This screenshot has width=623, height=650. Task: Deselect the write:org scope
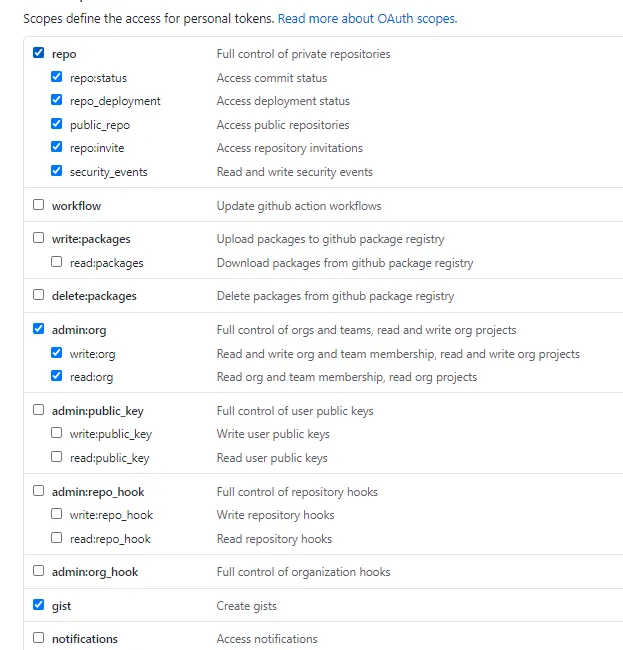point(57,353)
